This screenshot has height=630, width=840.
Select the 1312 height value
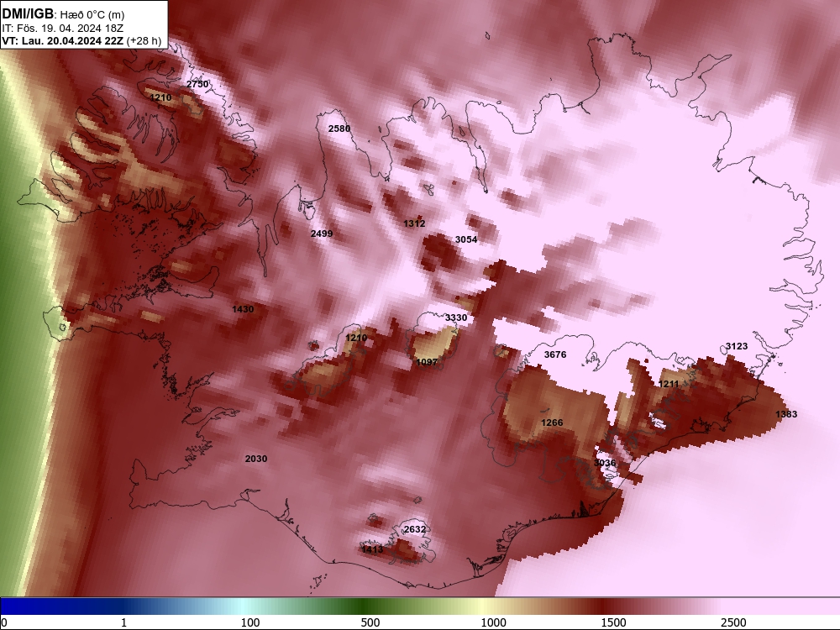point(414,223)
